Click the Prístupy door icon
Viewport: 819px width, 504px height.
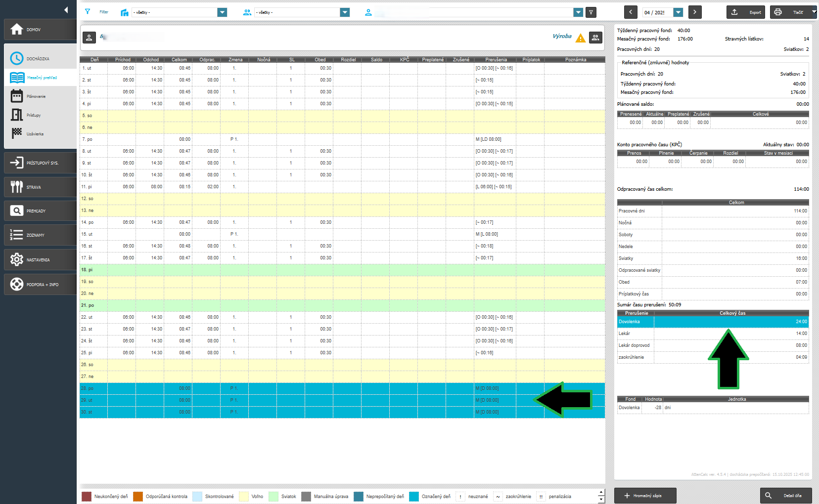click(17, 115)
